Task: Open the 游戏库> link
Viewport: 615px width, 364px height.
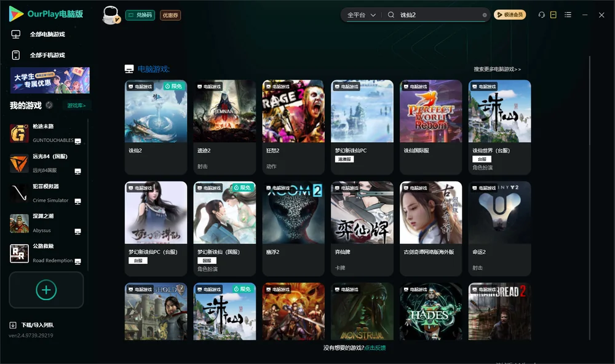Action: point(76,106)
